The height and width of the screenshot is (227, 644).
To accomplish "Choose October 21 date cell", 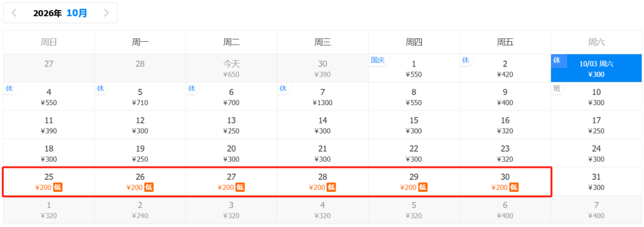I will point(323,154).
